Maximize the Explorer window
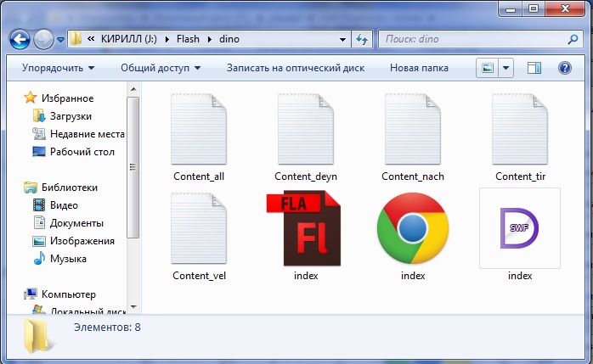The image size is (593, 364). click(534, 8)
